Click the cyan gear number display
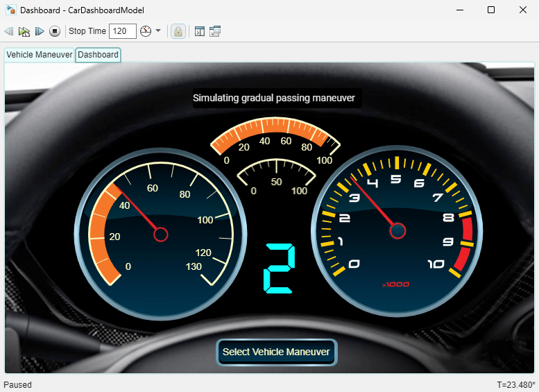Image resolution: width=539 pixels, height=392 pixels. 279,269
